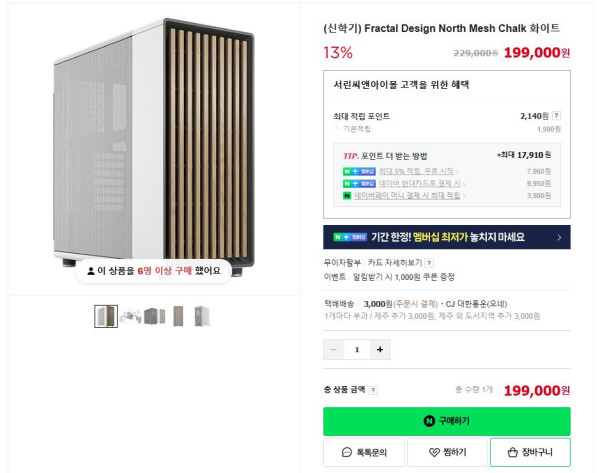Click the quantity input field

357,349
